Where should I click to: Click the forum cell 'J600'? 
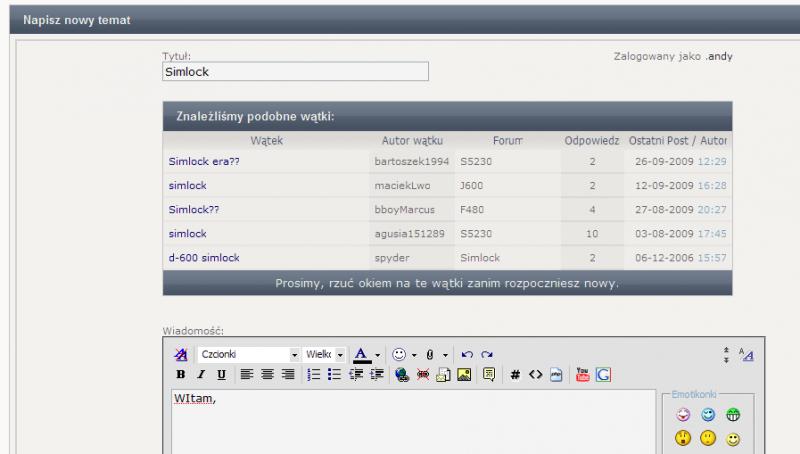(471, 185)
